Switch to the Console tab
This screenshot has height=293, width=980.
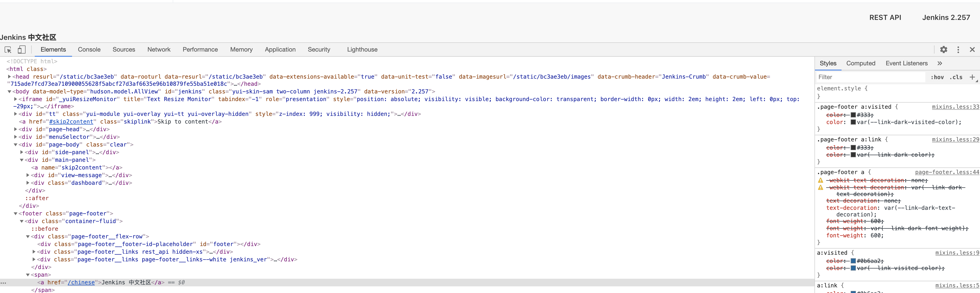(89, 50)
